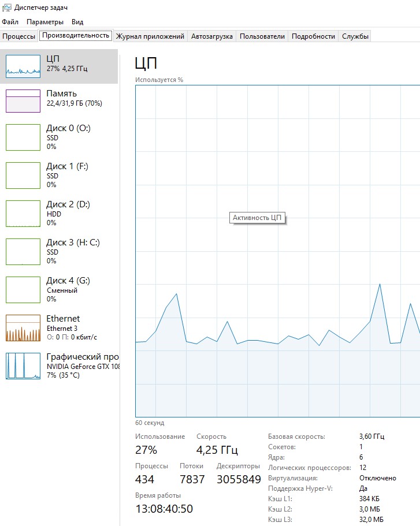Switch to the Процессы tab
Screen dimensions: 420x526
[x=18, y=36]
